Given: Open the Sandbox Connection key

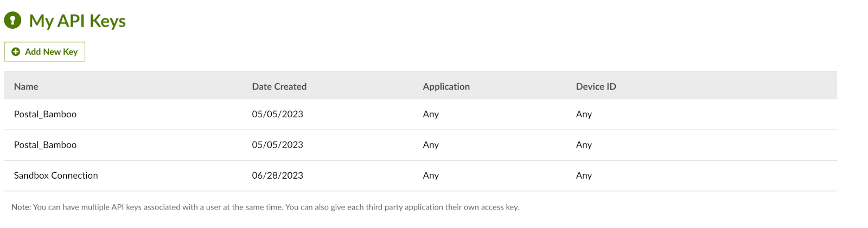Looking at the screenshot, I should coord(56,175).
